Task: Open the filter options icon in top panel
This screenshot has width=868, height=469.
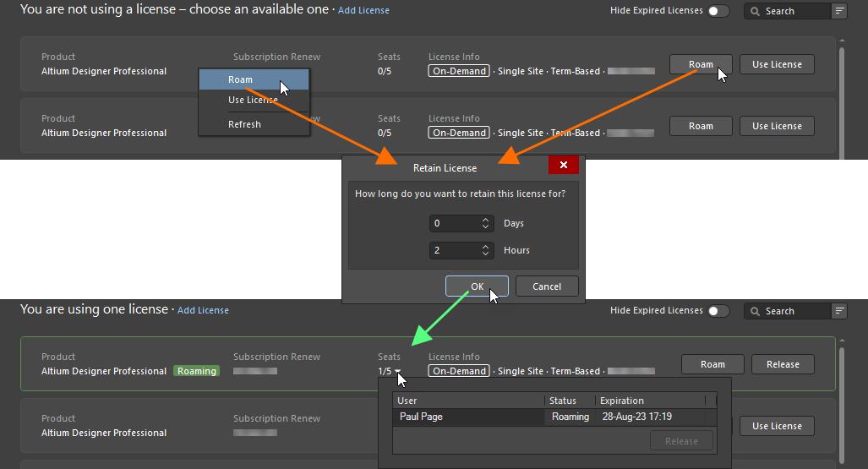Action: [x=840, y=11]
